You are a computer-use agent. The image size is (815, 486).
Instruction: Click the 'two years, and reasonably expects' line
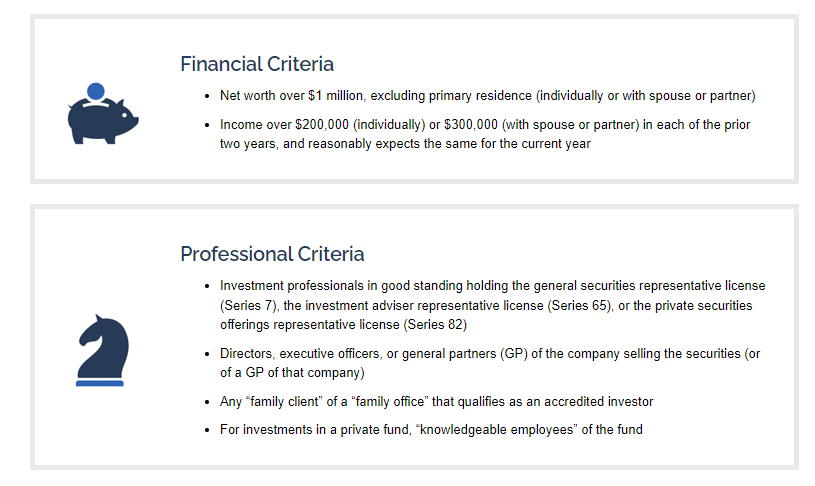click(405, 143)
